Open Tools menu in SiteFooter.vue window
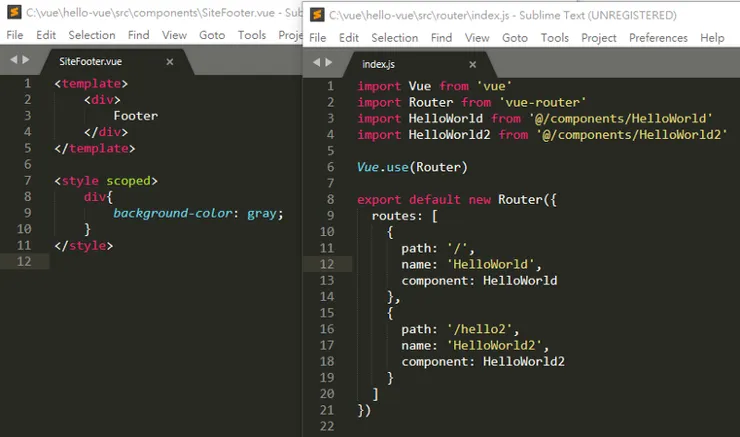The width and height of the screenshot is (740, 437). pos(252,35)
